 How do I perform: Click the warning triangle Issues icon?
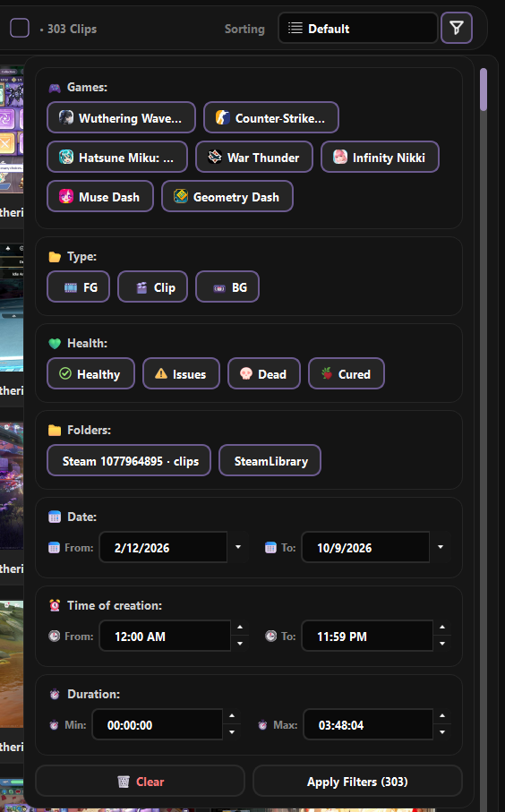coord(161,373)
